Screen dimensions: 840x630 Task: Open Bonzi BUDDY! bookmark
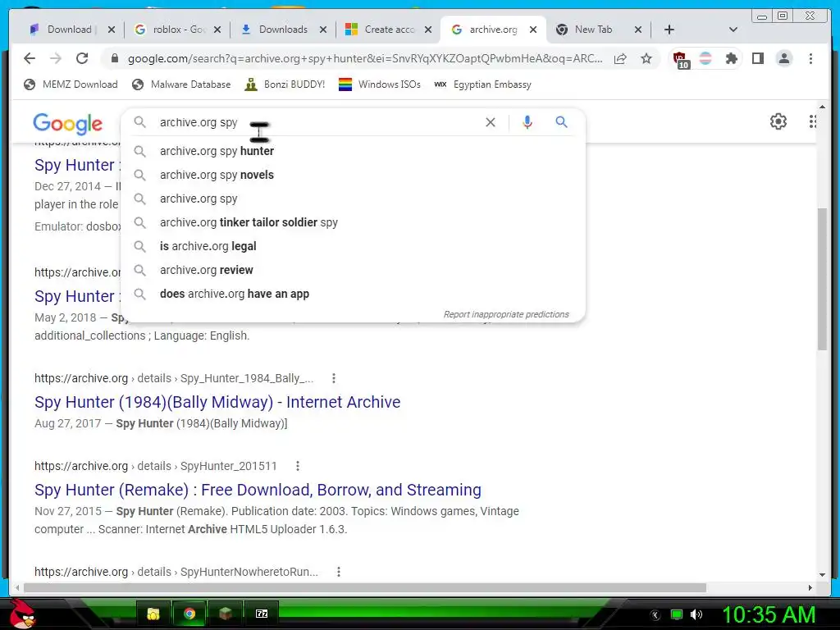(285, 84)
